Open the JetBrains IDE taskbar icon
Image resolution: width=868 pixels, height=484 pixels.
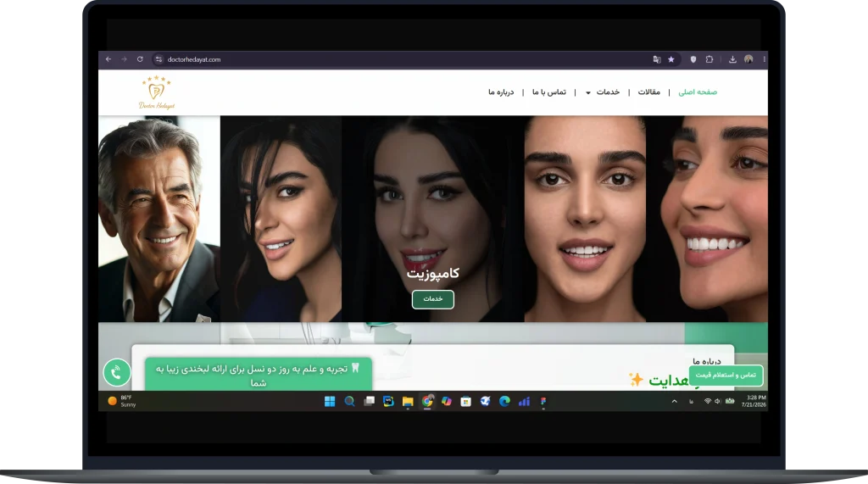pos(388,402)
